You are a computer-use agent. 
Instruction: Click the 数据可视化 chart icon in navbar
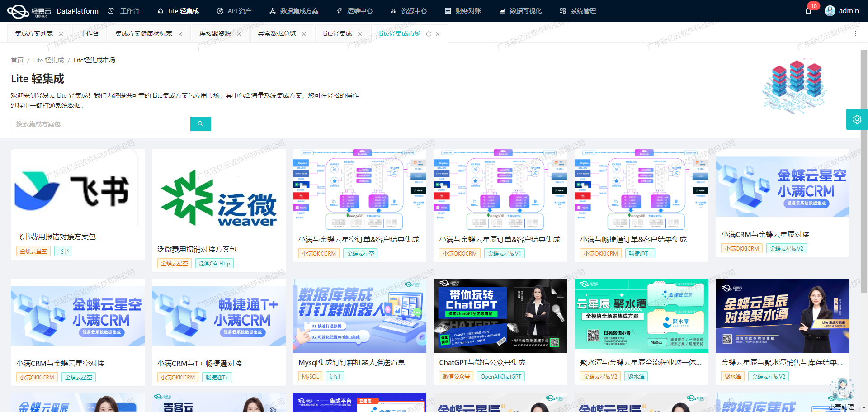pos(503,10)
